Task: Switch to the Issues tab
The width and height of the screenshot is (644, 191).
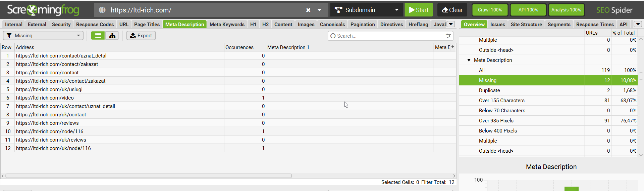Action: click(x=497, y=25)
